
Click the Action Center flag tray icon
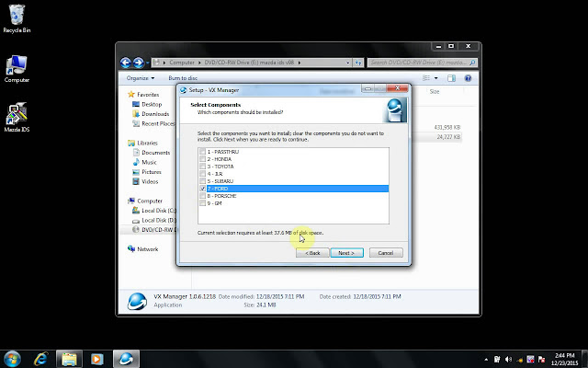coord(541,360)
